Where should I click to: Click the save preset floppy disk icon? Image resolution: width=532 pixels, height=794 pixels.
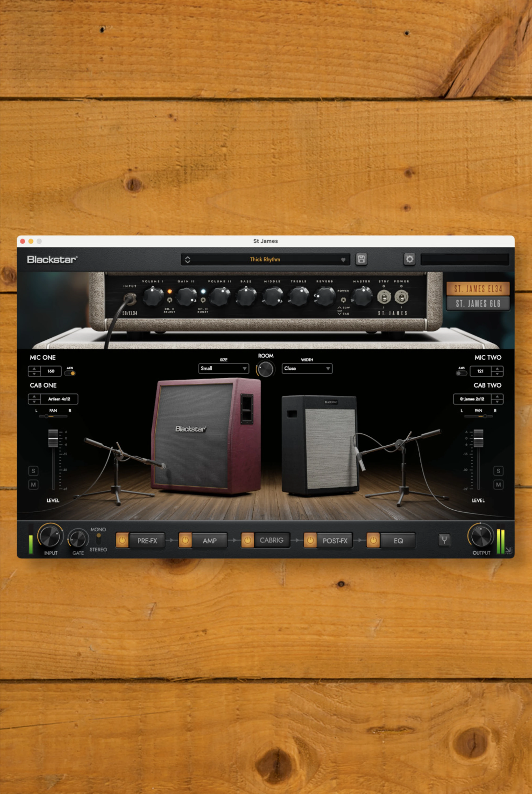pyautogui.click(x=361, y=259)
